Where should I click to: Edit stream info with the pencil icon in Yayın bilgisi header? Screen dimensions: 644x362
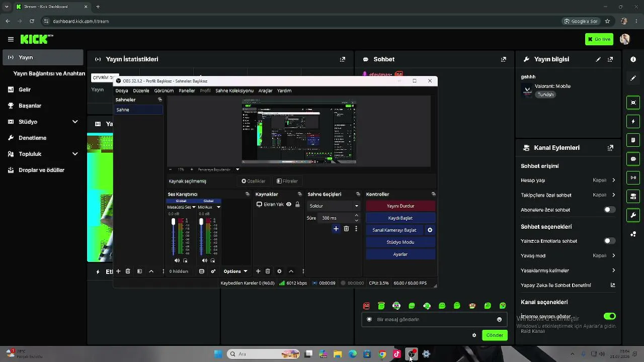[598, 59]
